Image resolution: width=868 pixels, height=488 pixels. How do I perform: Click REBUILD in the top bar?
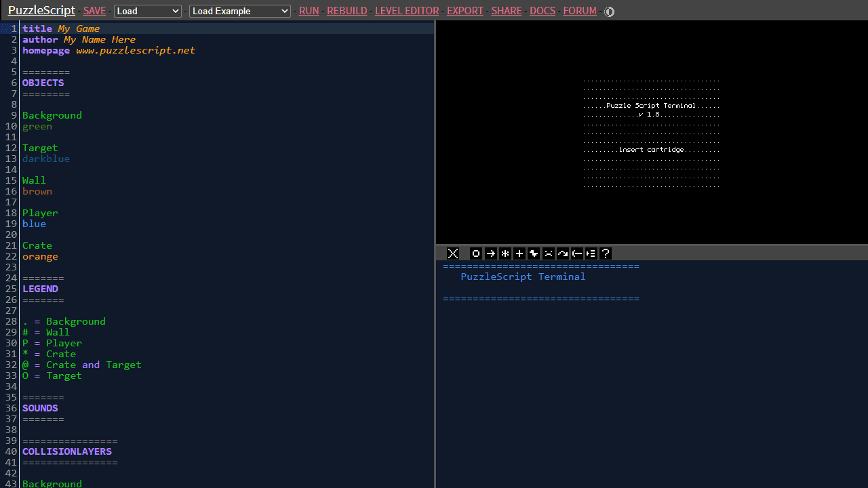347,11
